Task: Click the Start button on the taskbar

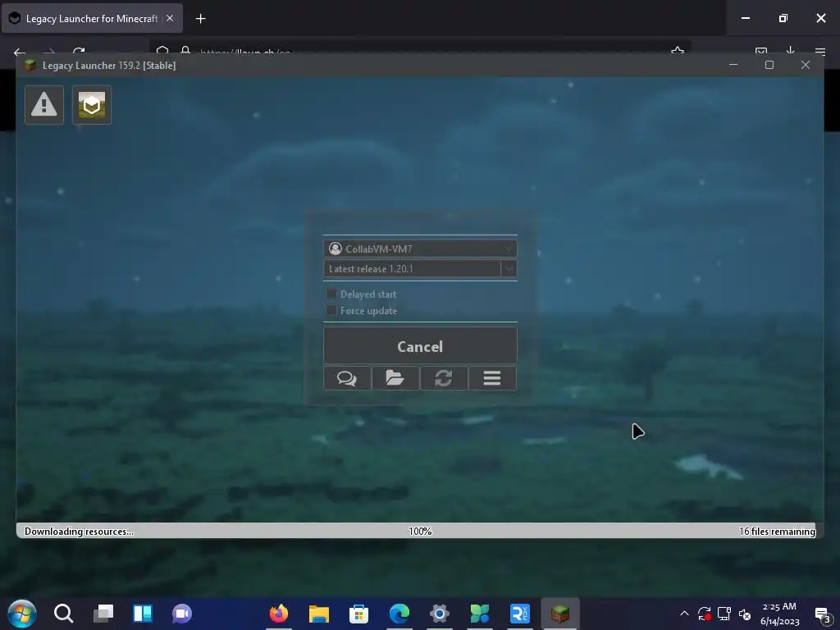Action: [x=22, y=614]
